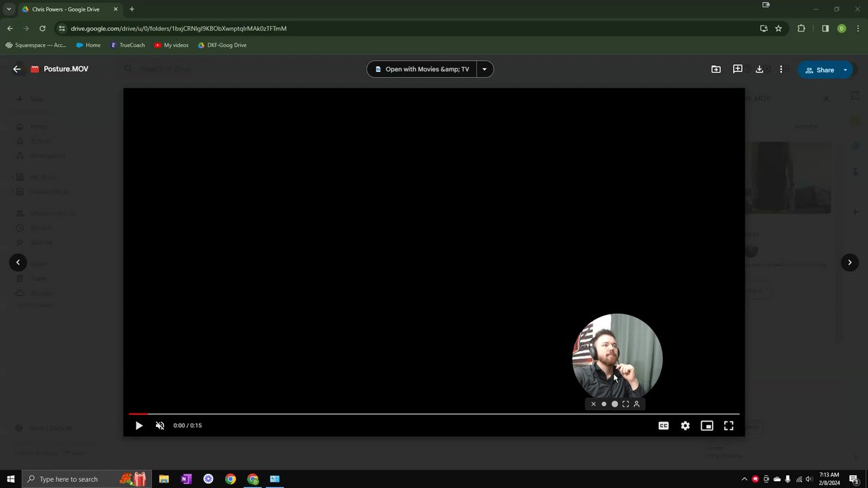Open the Wi-Fi network tray icon

pyautogui.click(x=799, y=479)
